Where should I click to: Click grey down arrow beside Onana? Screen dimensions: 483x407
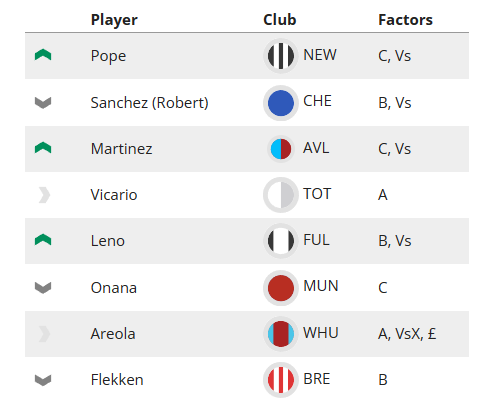coord(43,288)
